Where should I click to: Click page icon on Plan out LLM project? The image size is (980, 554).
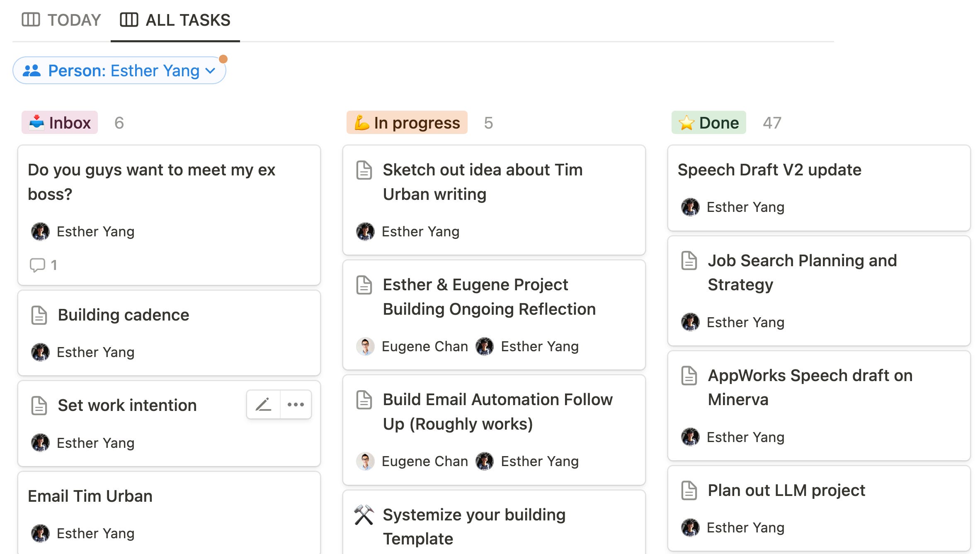(689, 491)
